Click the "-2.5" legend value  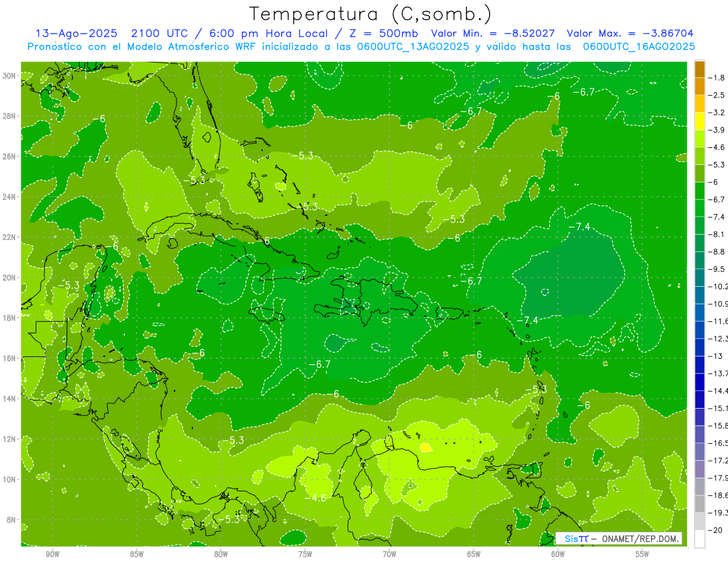click(716, 95)
